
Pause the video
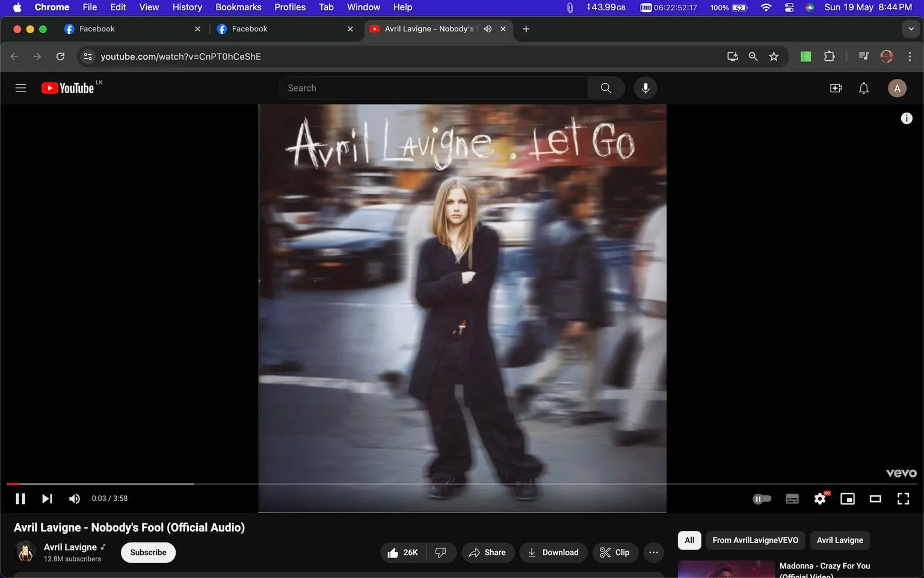[20, 499]
